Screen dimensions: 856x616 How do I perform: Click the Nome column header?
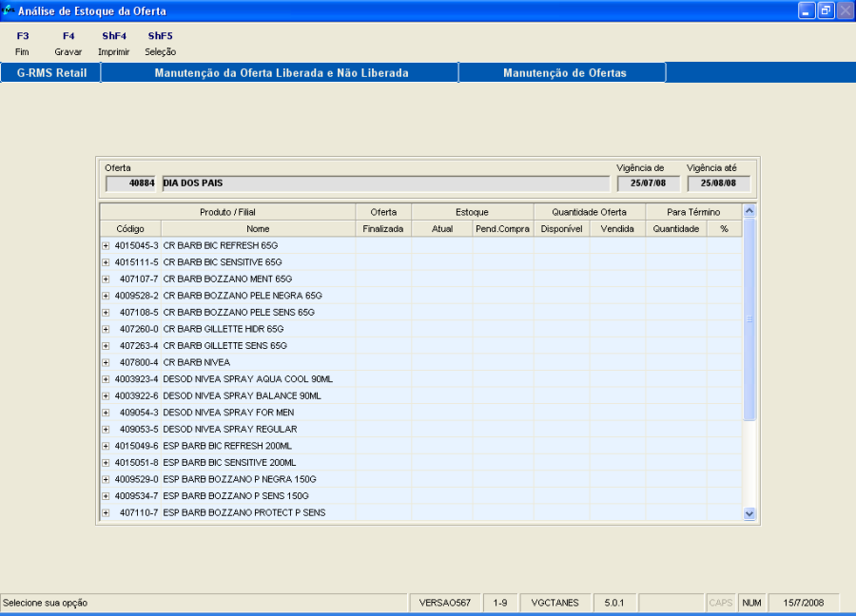(258, 228)
